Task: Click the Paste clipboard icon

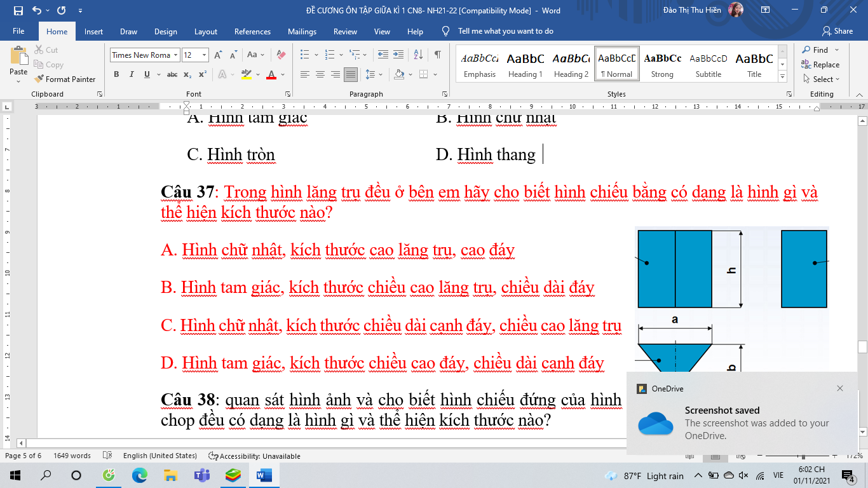Action: click(x=18, y=56)
